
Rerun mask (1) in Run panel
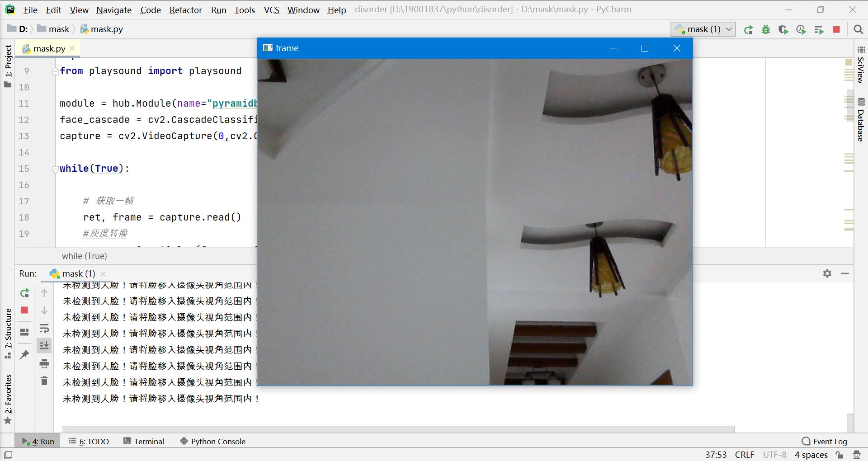pos(25,293)
